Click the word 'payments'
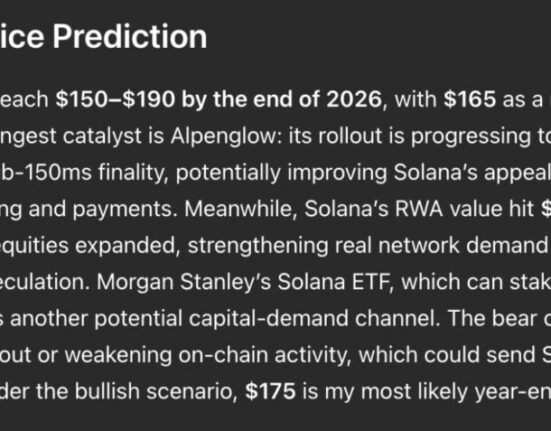The image size is (551, 431). tap(125, 209)
